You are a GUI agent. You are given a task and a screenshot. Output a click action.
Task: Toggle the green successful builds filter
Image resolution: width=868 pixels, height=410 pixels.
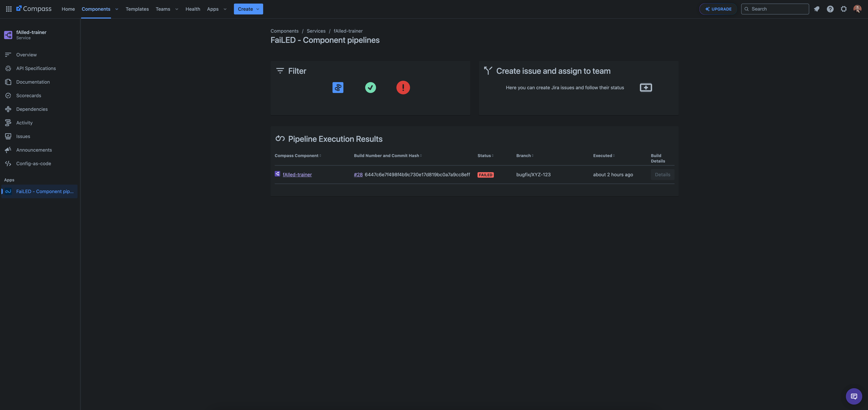[x=370, y=88]
